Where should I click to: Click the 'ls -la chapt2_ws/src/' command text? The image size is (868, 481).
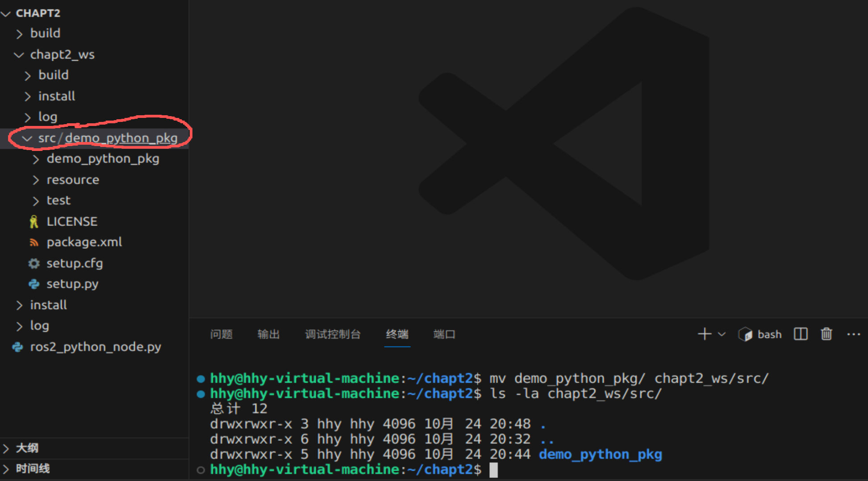tap(576, 393)
